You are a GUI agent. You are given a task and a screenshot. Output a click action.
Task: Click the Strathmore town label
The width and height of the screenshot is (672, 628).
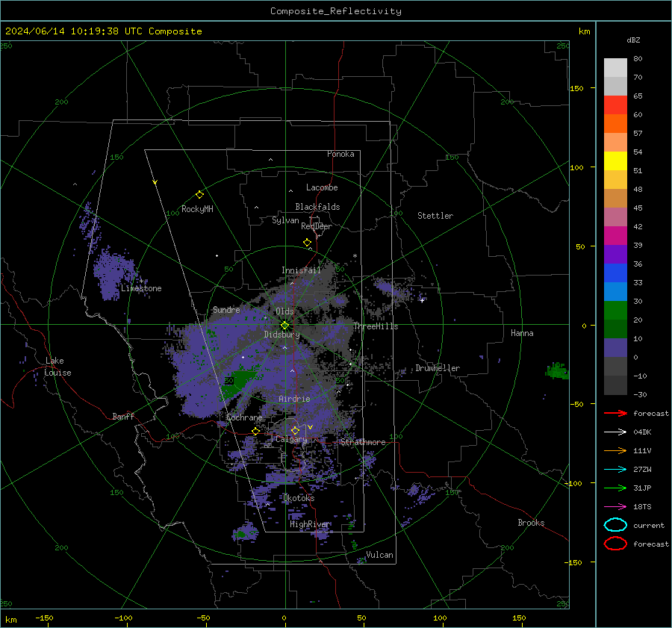(363, 442)
